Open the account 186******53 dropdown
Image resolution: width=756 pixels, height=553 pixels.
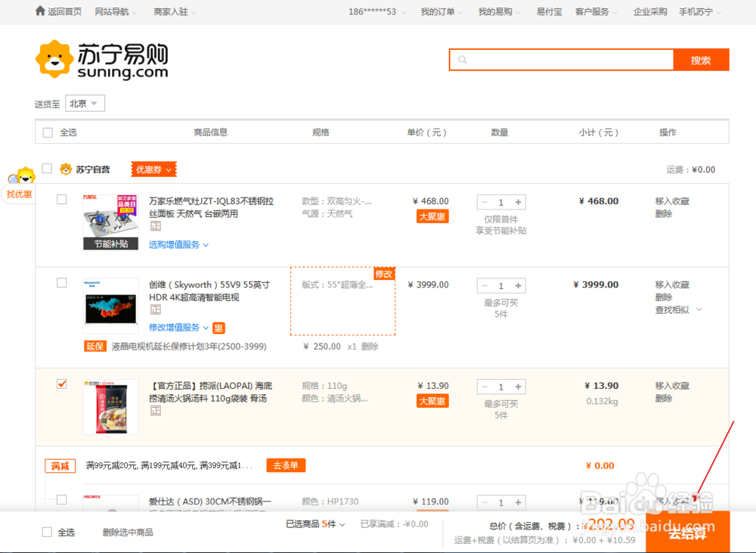coord(377,11)
